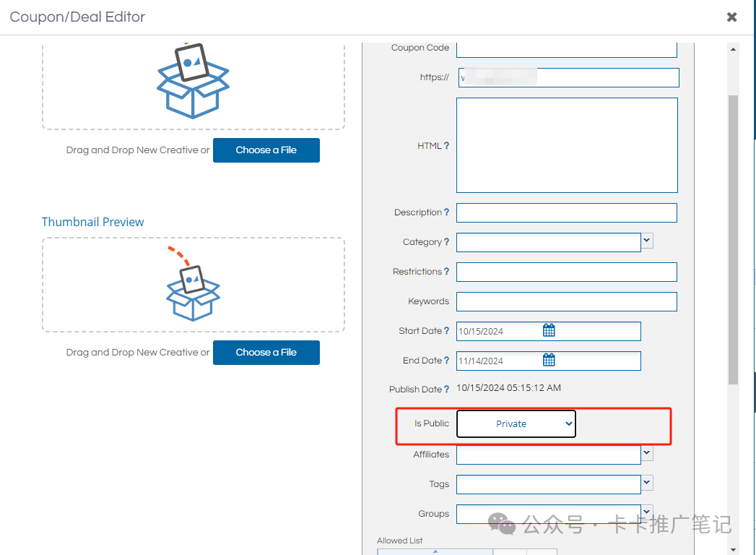Click the help icon next to HTML
Viewport: 756px width, 555px height.
tap(446, 146)
